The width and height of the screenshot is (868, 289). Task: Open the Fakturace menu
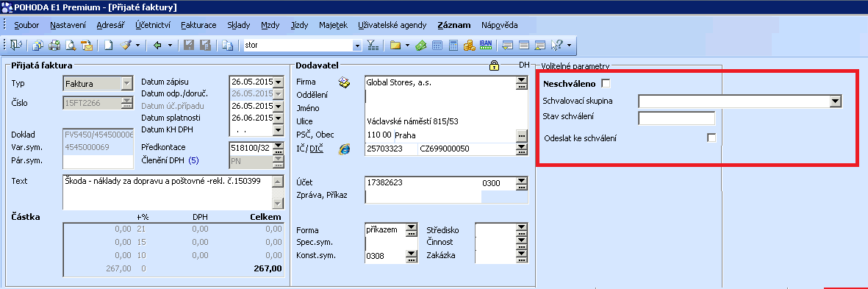pos(198,25)
